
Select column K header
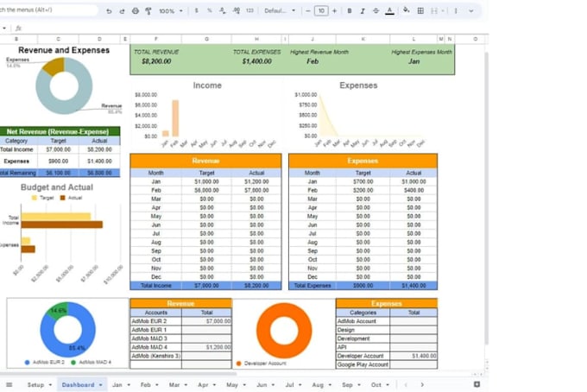click(x=363, y=39)
